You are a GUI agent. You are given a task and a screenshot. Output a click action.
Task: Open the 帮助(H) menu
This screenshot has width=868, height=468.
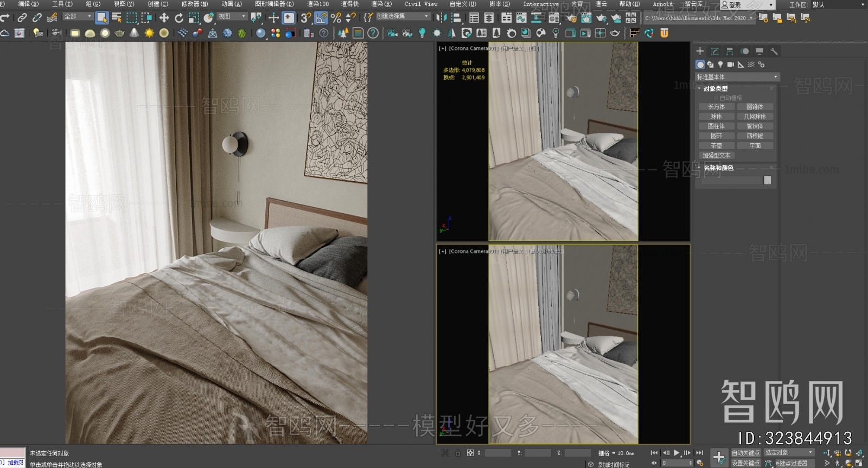(629, 4)
